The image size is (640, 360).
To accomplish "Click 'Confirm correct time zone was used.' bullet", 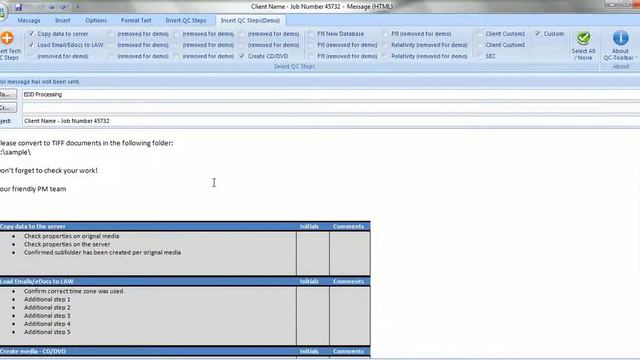I will coord(74,291).
